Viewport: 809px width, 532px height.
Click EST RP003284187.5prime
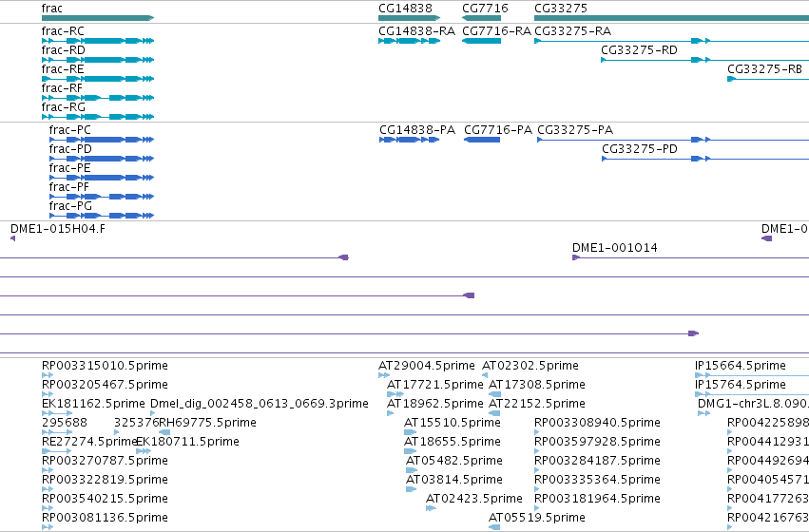pyautogui.click(x=536, y=470)
